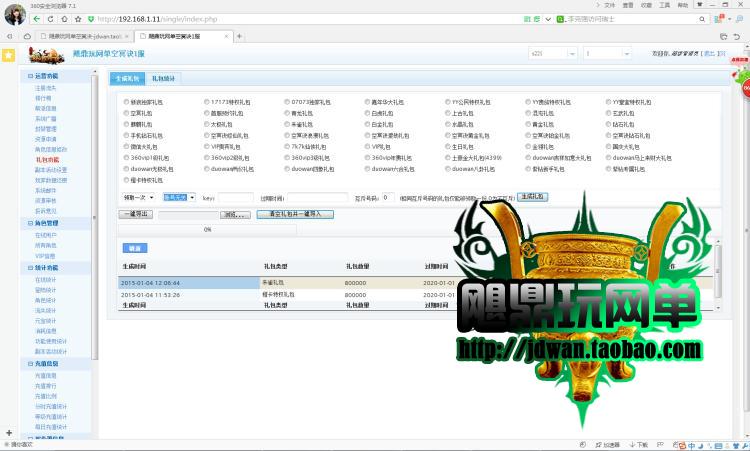750x451 pixels.
Task: Open the dropdown showing 1 in header
Action: click(x=607, y=54)
